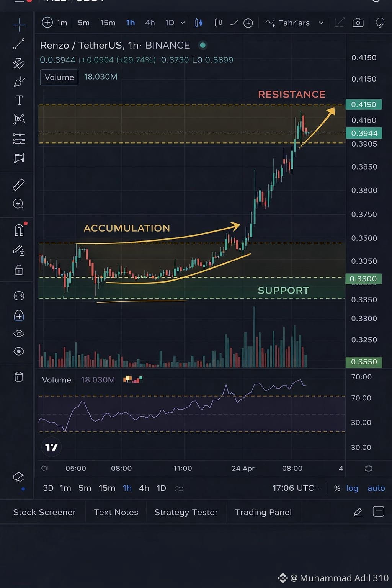Open the chart patterns tool
392x588 pixels.
tap(19, 119)
